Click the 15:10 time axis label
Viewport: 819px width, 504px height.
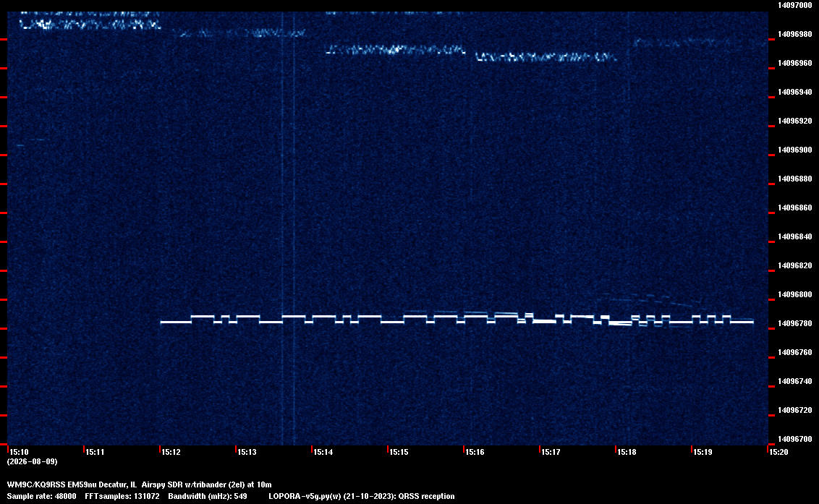point(20,452)
